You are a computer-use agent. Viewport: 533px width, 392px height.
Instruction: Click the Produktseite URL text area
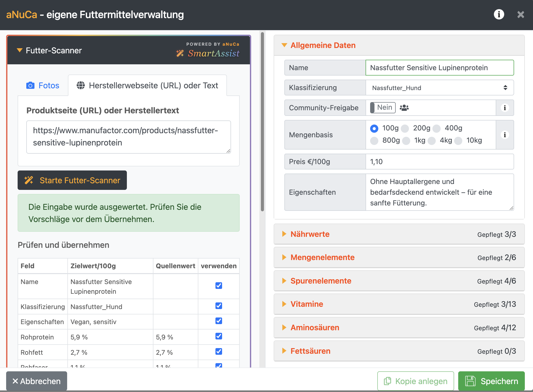[129, 137]
